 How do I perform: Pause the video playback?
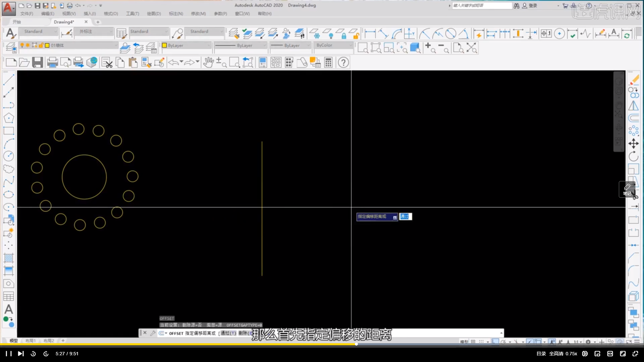point(8,354)
